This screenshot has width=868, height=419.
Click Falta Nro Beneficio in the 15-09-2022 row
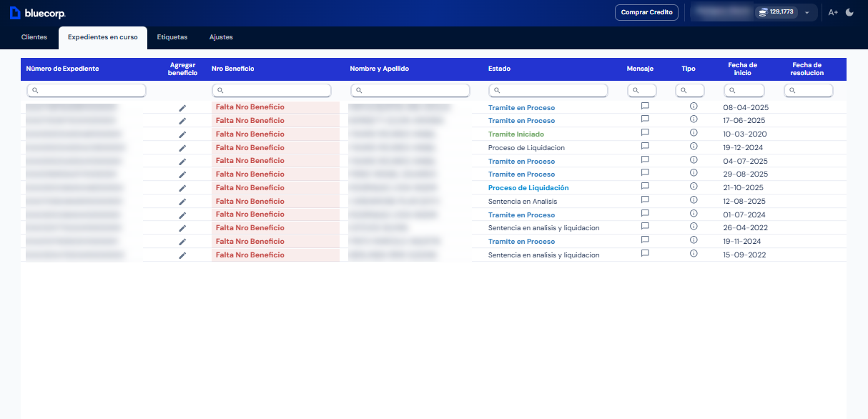pyautogui.click(x=250, y=255)
